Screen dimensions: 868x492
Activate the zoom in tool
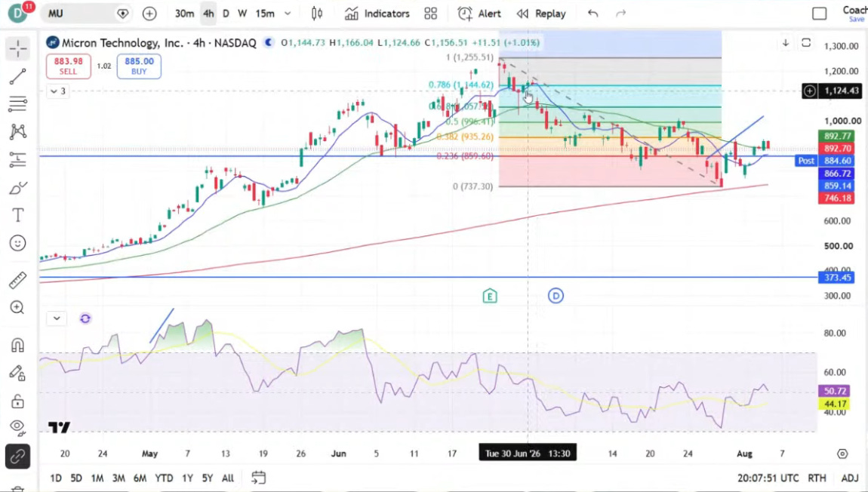(17, 308)
